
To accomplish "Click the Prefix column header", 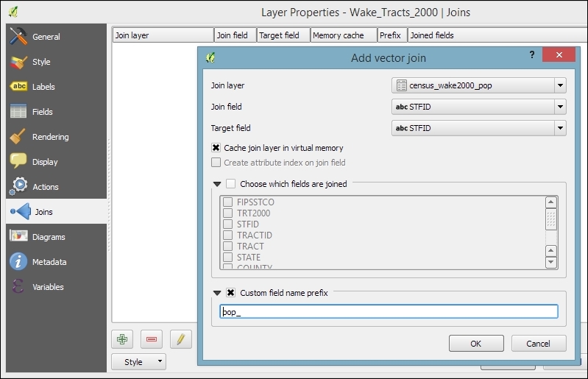I will [x=393, y=35].
